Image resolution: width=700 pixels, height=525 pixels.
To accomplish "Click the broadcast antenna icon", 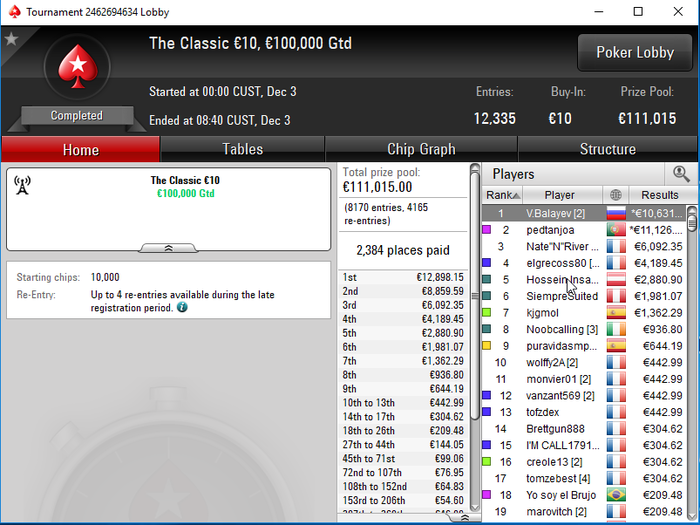I will point(22,185).
